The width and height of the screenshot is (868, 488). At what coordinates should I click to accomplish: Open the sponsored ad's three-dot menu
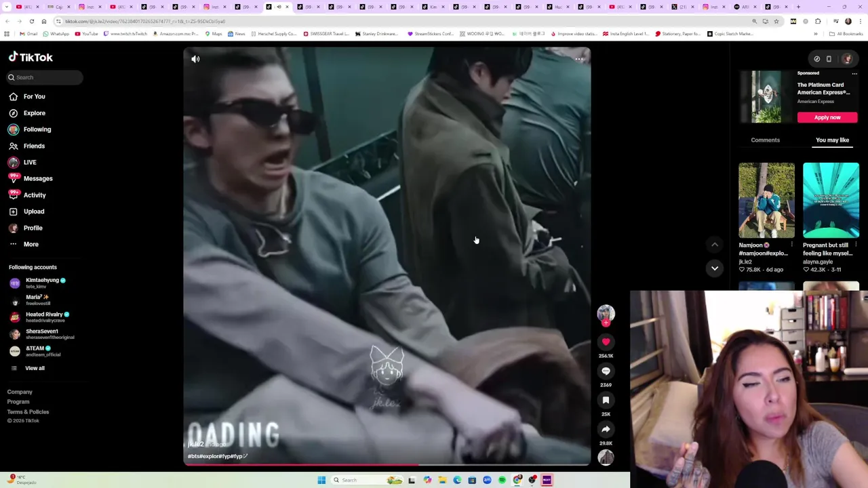[x=854, y=73]
